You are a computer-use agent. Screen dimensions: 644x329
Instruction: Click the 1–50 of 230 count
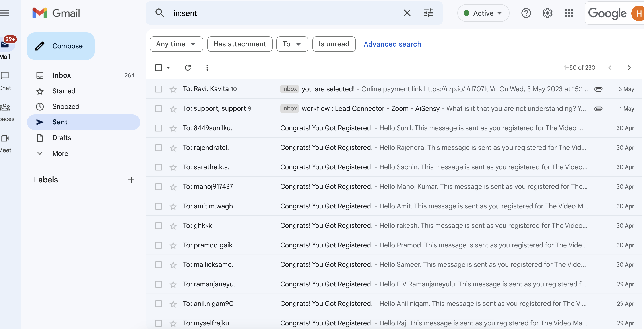[x=579, y=68]
